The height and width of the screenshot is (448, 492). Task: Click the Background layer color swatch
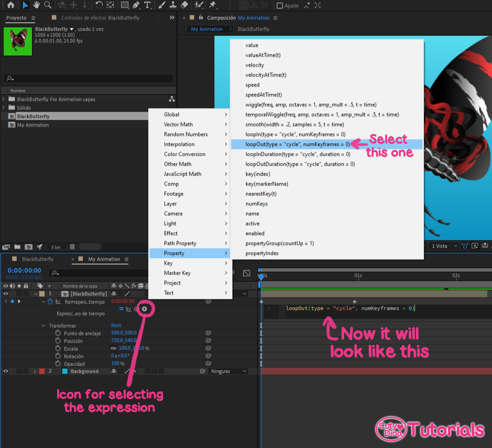[x=41, y=371]
